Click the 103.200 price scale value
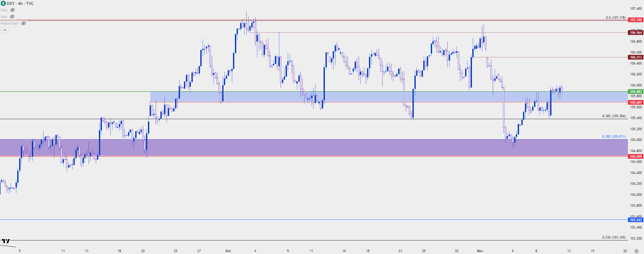This screenshot has height=254, width=644. click(x=636, y=238)
